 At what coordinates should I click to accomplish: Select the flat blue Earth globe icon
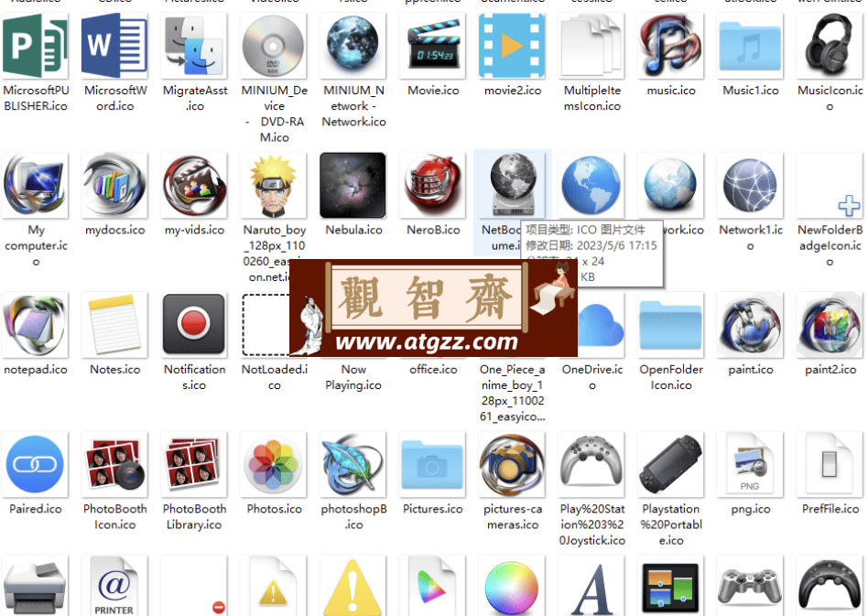click(x=591, y=186)
